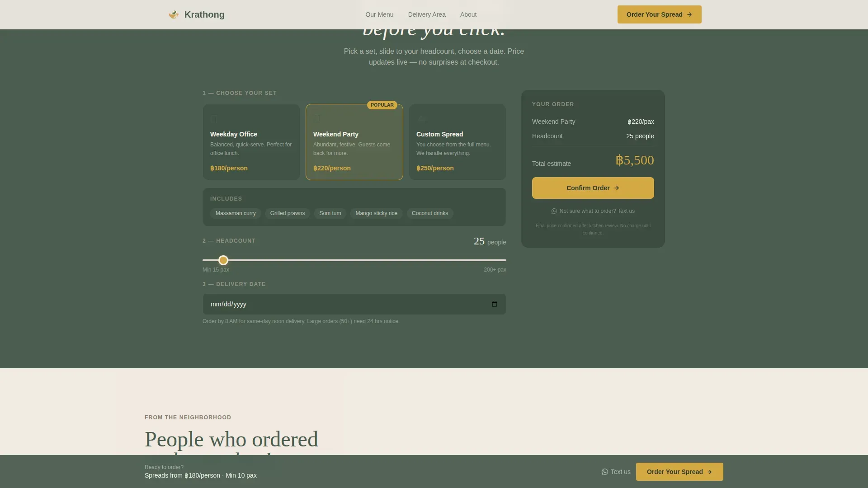Click the ฿220/pax value in Your Order
868x488 pixels.
tap(641, 122)
